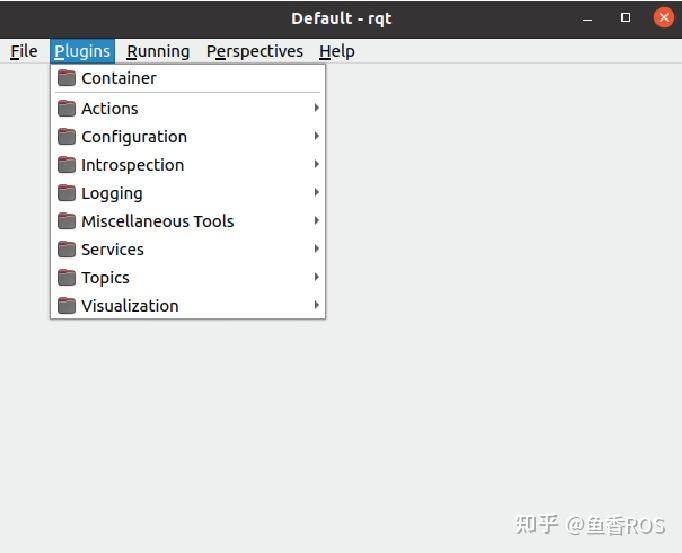Open the Help menu
Viewport: 682px width, 553px height.
337,51
